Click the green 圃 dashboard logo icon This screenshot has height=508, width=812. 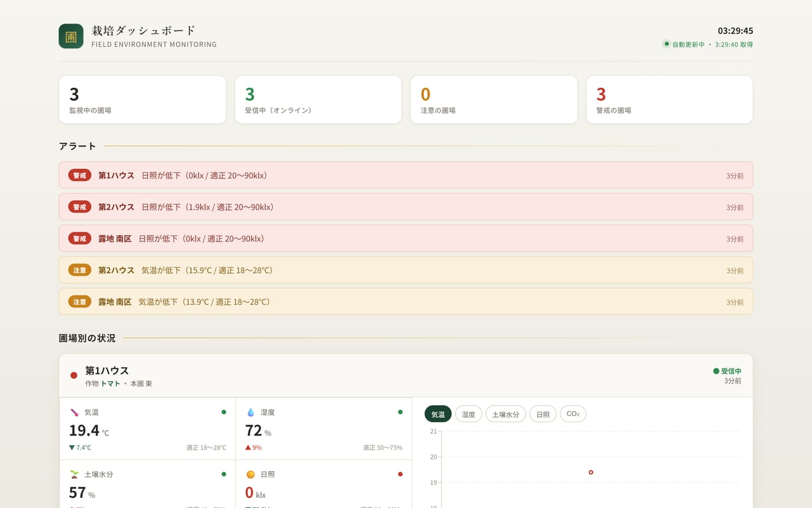[x=71, y=36]
